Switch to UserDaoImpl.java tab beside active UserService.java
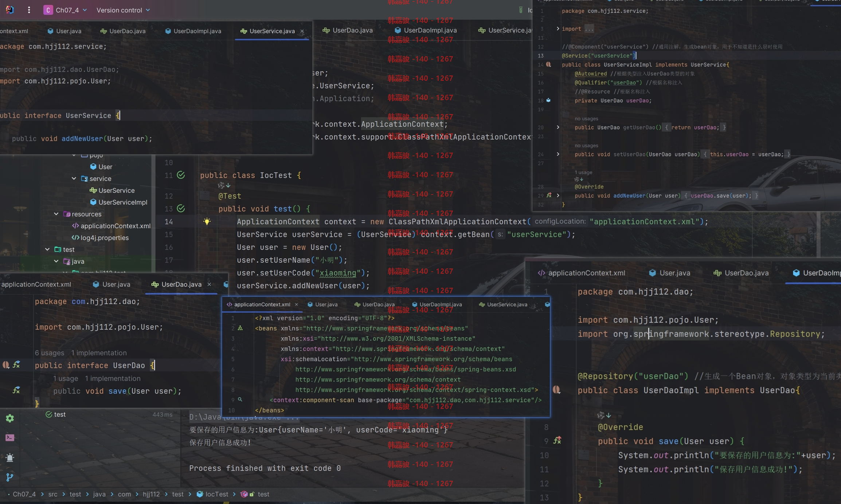Screen dimensions: 841x504 coord(193,31)
